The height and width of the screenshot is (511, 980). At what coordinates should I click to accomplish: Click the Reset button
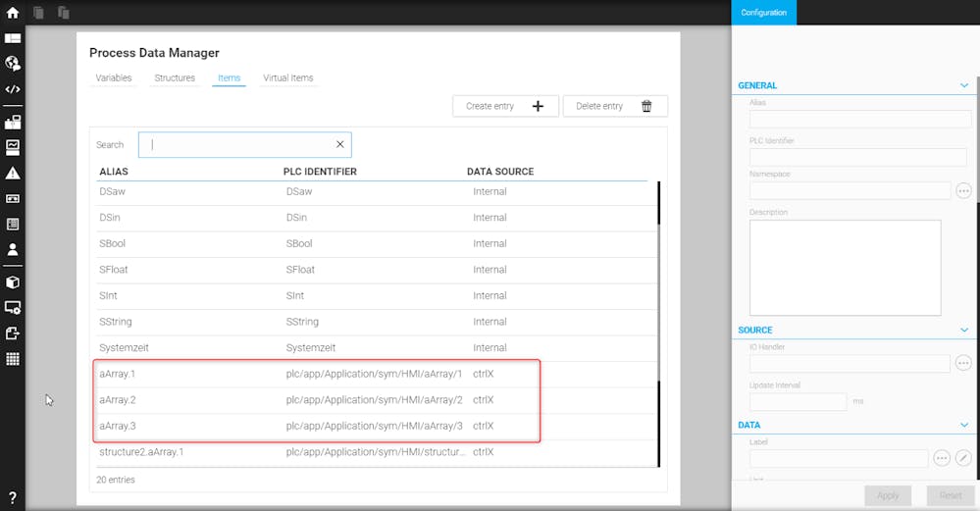click(951, 495)
